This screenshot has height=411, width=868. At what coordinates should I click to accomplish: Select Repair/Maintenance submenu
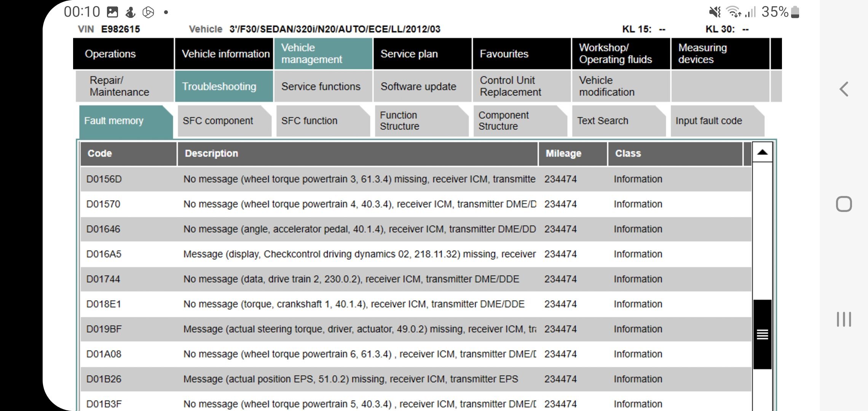(124, 86)
